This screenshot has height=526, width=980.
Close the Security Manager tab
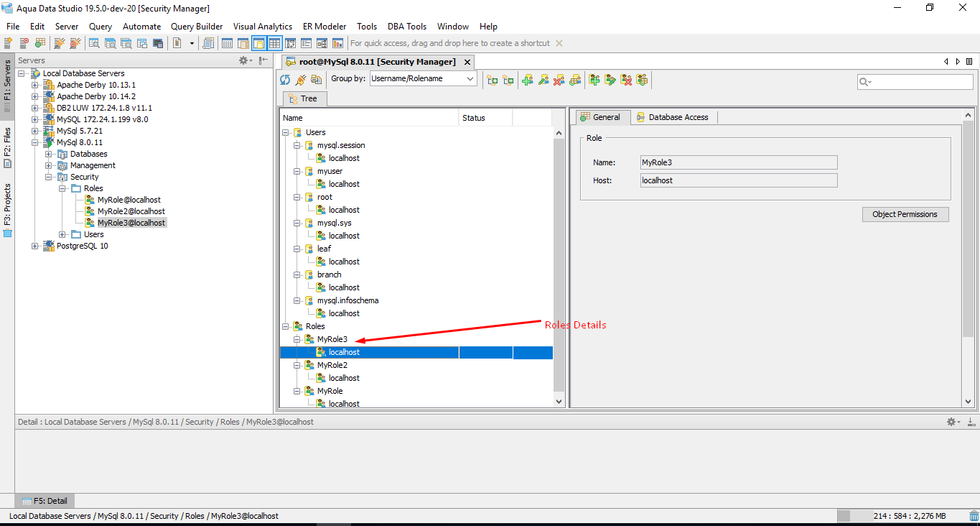point(466,62)
